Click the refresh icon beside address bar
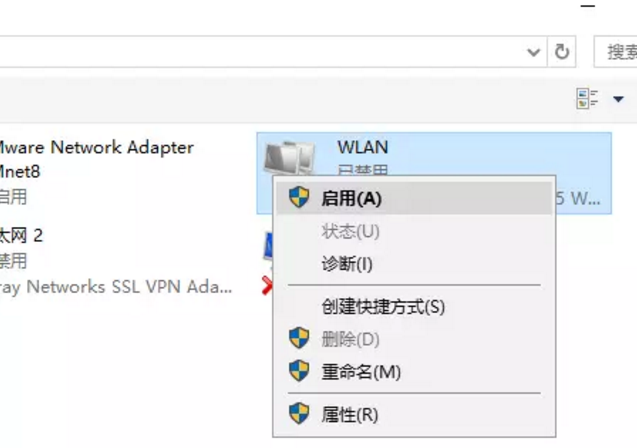 click(x=562, y=52)
